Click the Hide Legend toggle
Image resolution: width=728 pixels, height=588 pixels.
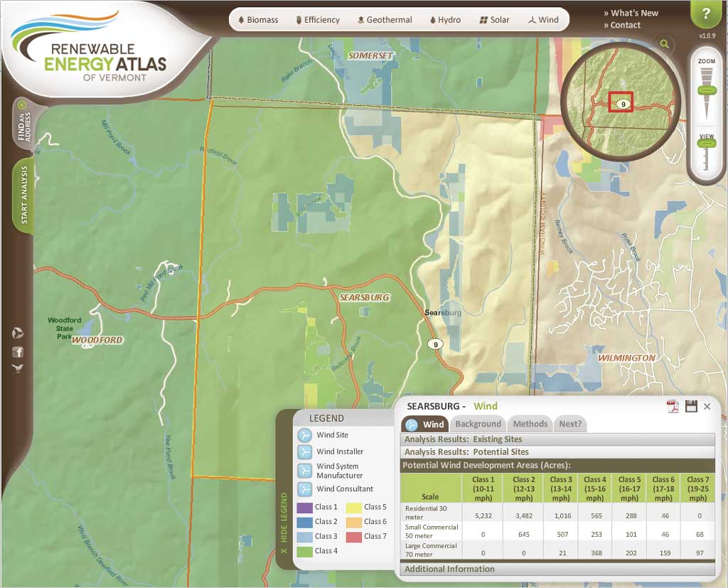(x=284, y=523)
